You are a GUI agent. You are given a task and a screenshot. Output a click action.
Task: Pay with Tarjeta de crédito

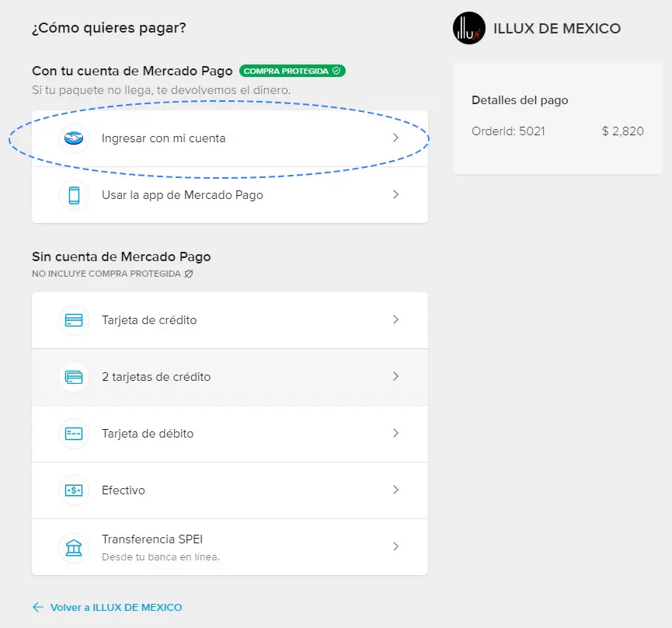click(x=230, y=320)
